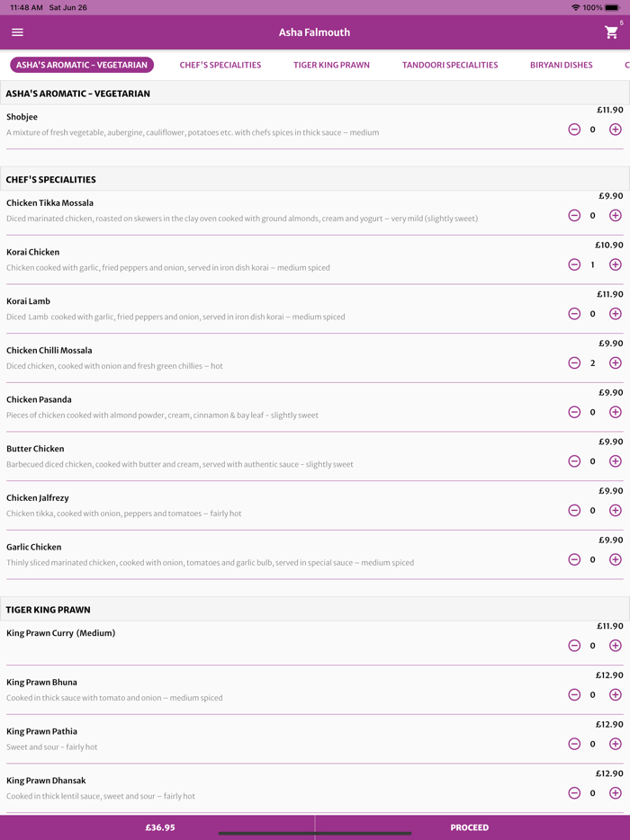This screenshot has width=630, height=840.
Task: Open the Chicken Jalfrezy dish details
Action: pyautogui.click(x=38, y=498)
